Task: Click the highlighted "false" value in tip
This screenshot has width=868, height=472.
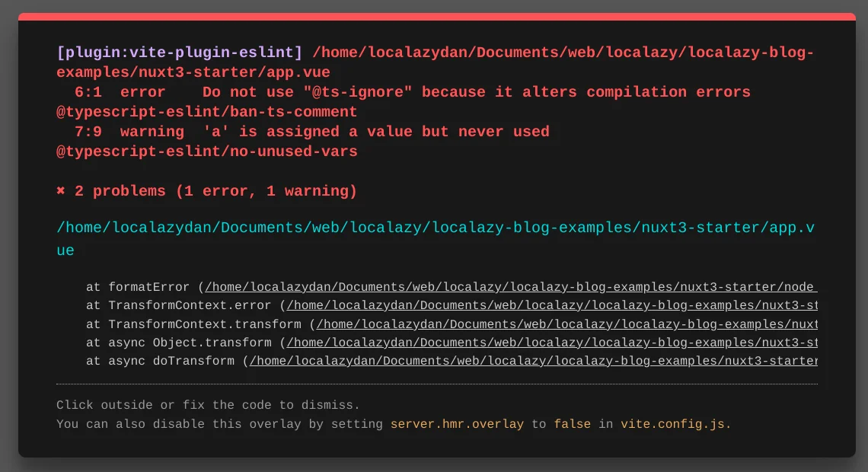Action: [572, 424]
